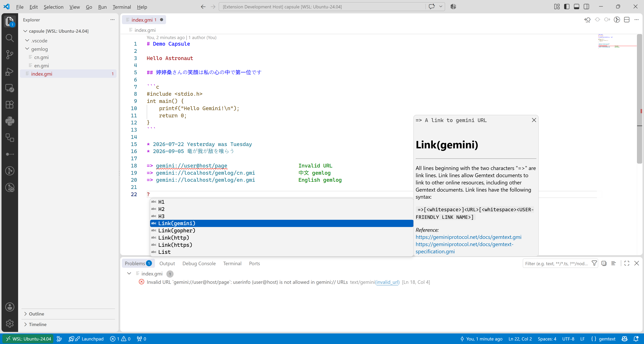
Task: Click the editor vertical scrollbar thumb
Action: [639, 99]
